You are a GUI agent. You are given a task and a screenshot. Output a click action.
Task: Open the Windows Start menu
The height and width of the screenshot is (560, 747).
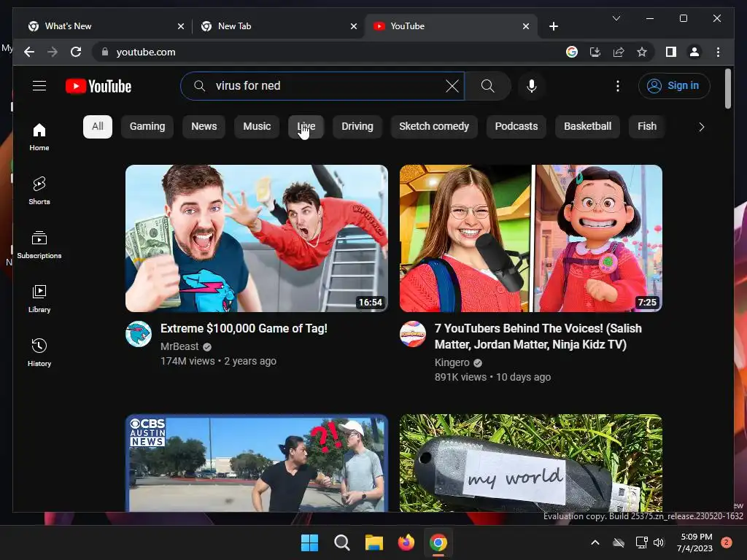(309, 542)
